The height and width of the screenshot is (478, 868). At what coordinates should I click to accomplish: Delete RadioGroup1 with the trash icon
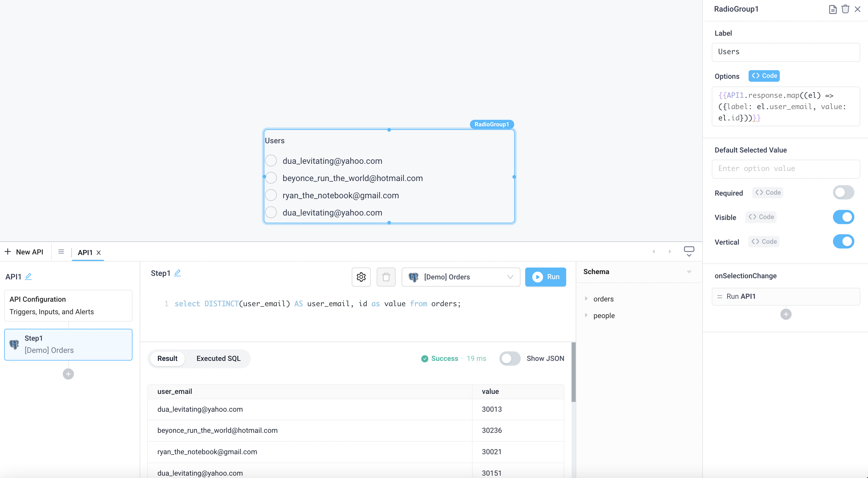[x=845, y=9]
